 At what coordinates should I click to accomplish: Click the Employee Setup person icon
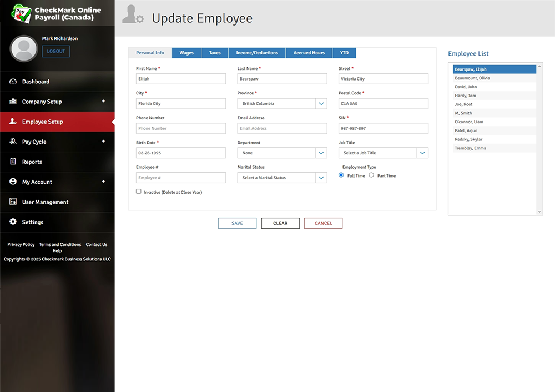(13, 122)
